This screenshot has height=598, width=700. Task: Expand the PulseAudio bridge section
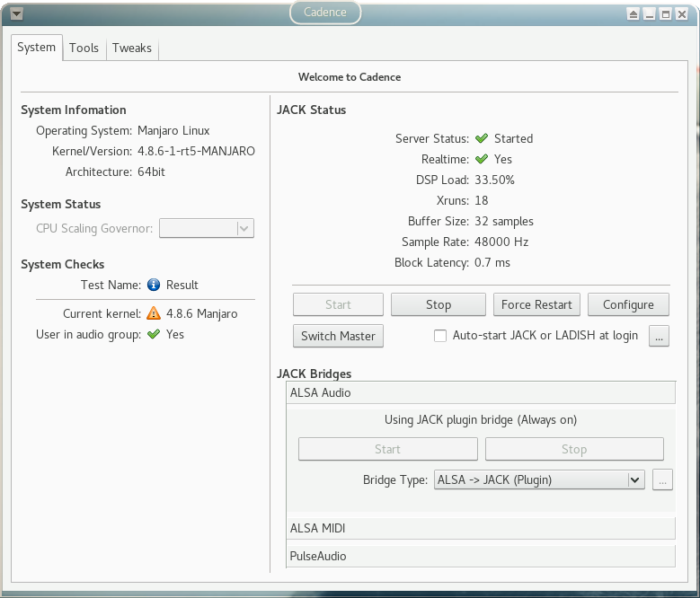pyautogui.click(x=481, y=556)
